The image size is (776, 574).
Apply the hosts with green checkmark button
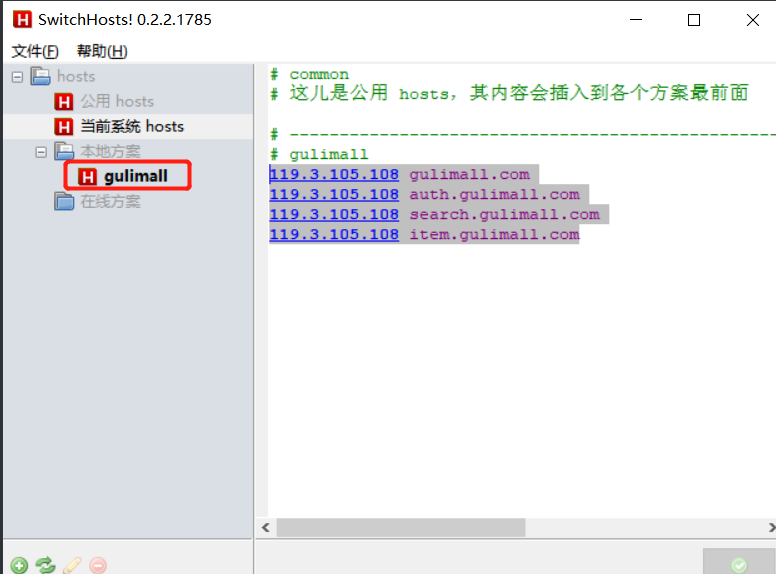coord(739,563)
